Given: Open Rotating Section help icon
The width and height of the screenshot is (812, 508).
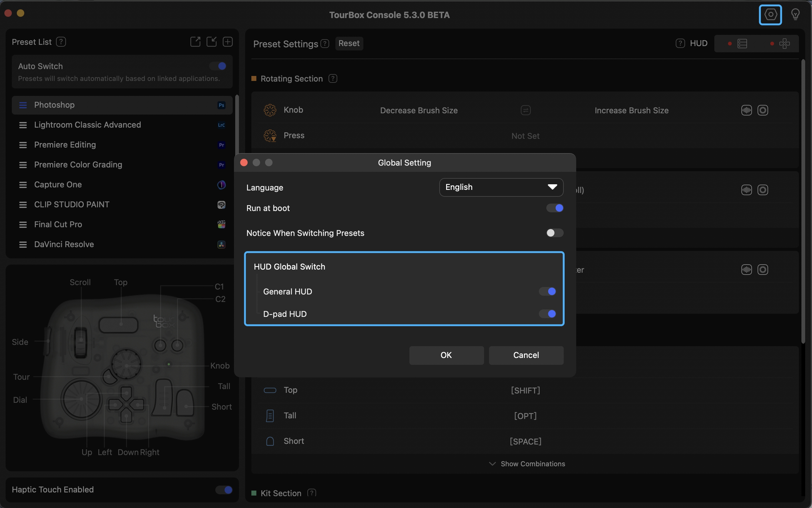Looking at the screenshot, I should click(333, 78).
